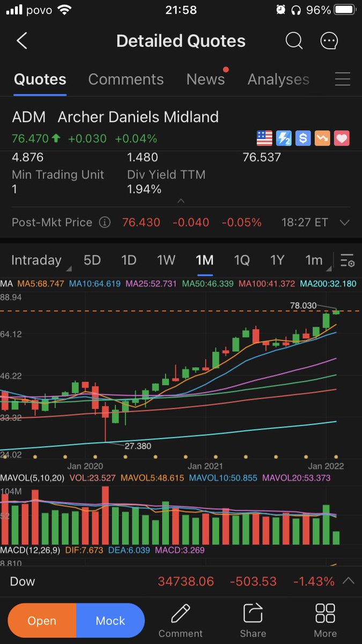The width and height of the screenshot is (362, 644).
Task: Switch to the Quotes tab
Action: click(x=40, y=79)
